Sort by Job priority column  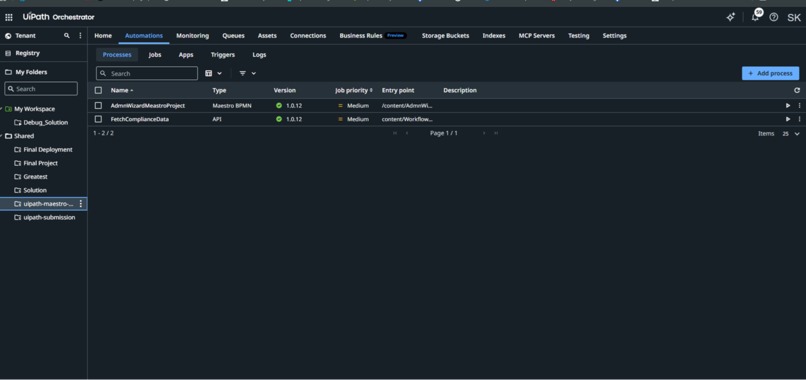[354, 90]
